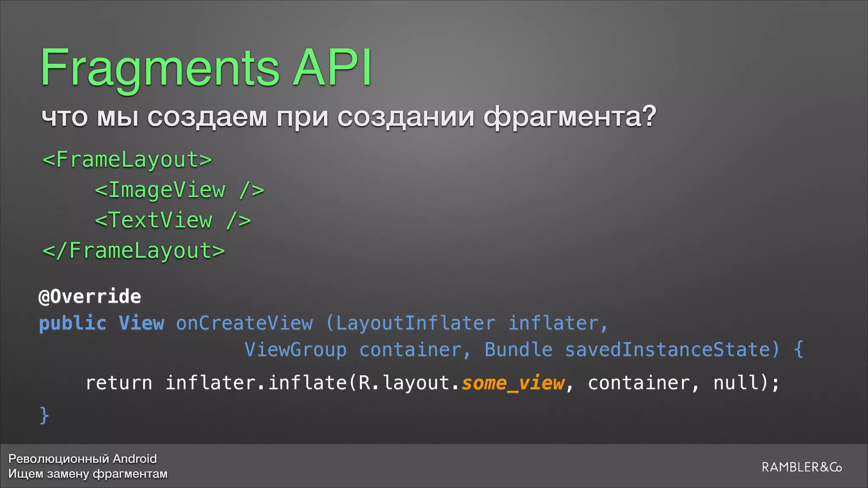Click the orange 'some_view' identifier
The height and width of the screenshot is (488, 868).
(x=513, y=383)
